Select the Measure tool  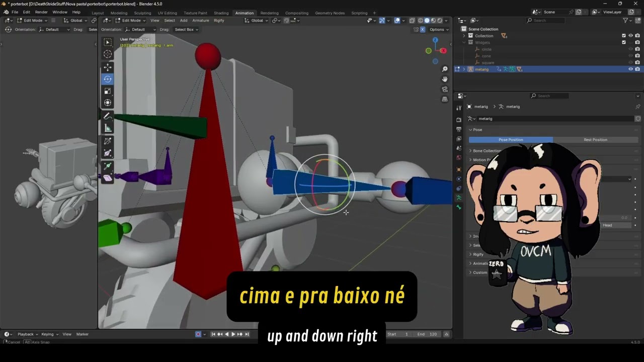108,128
